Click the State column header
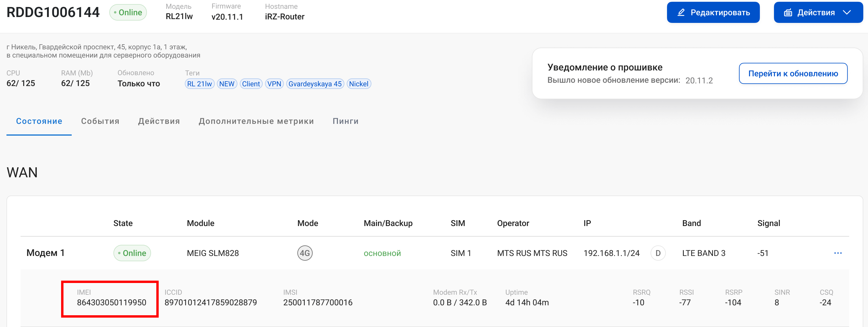868x327 pixels. tap(123, 223)
